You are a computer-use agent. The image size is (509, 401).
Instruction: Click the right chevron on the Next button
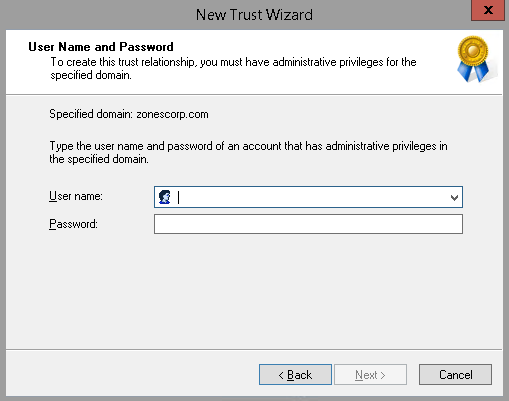coord(383,375)
